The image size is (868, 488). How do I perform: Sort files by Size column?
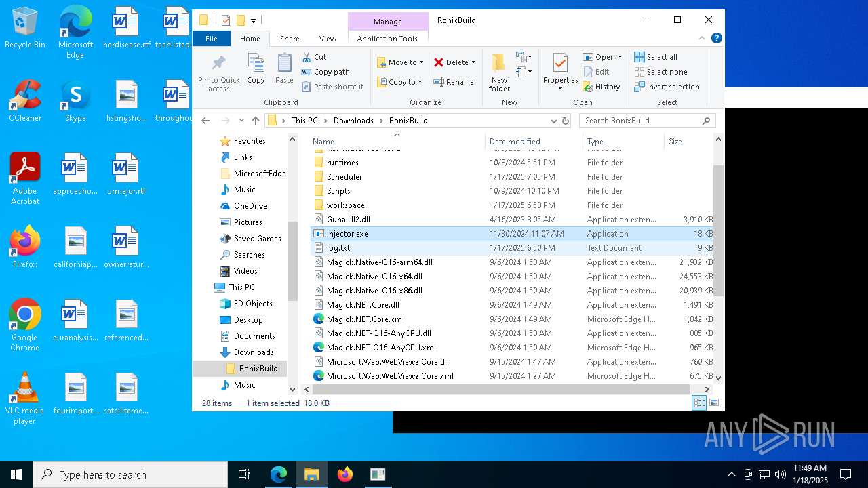688,142
